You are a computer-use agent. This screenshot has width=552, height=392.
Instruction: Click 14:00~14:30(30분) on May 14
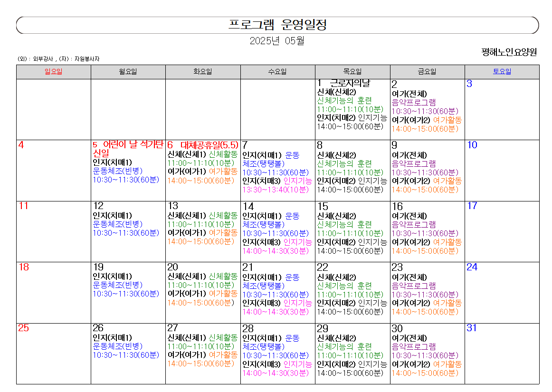click(x=276, y=251)
